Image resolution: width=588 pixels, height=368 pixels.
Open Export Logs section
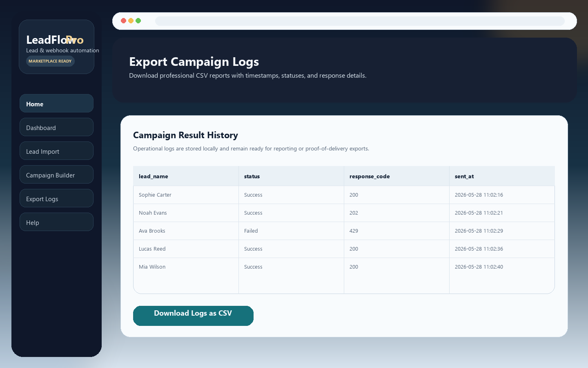tap(56, 198)
